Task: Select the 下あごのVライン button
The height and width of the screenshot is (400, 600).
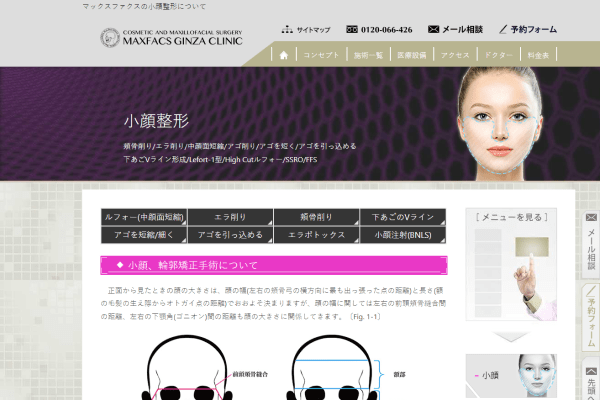Action: (403, 217)
